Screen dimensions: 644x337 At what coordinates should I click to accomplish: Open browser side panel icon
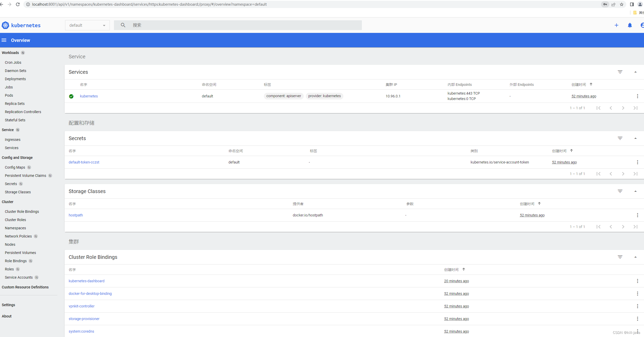pos(632,4)
